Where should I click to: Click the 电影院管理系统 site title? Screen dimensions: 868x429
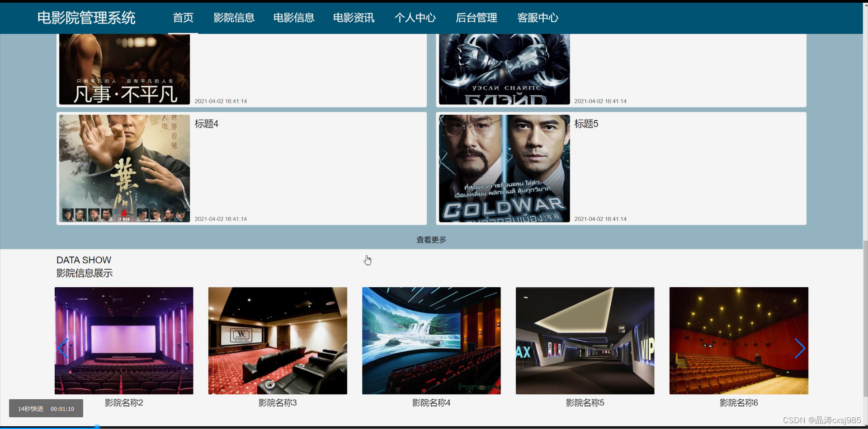tap(86, 18)
